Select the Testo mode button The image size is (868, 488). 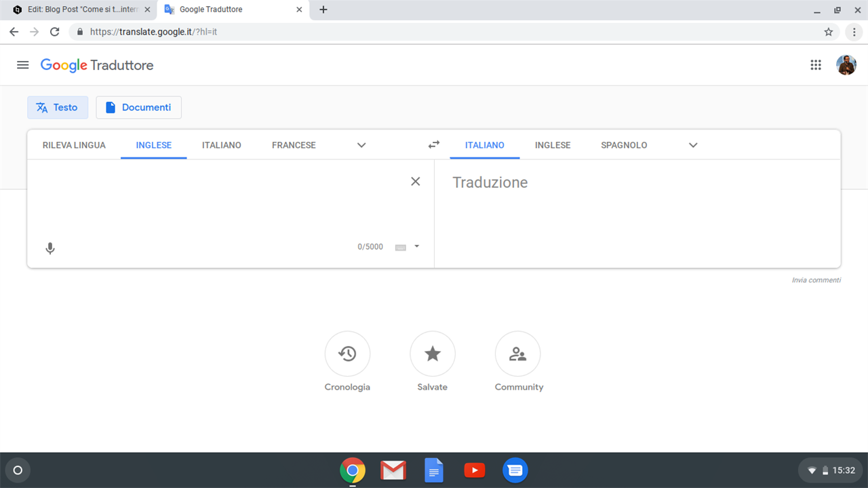click(58, 107)
